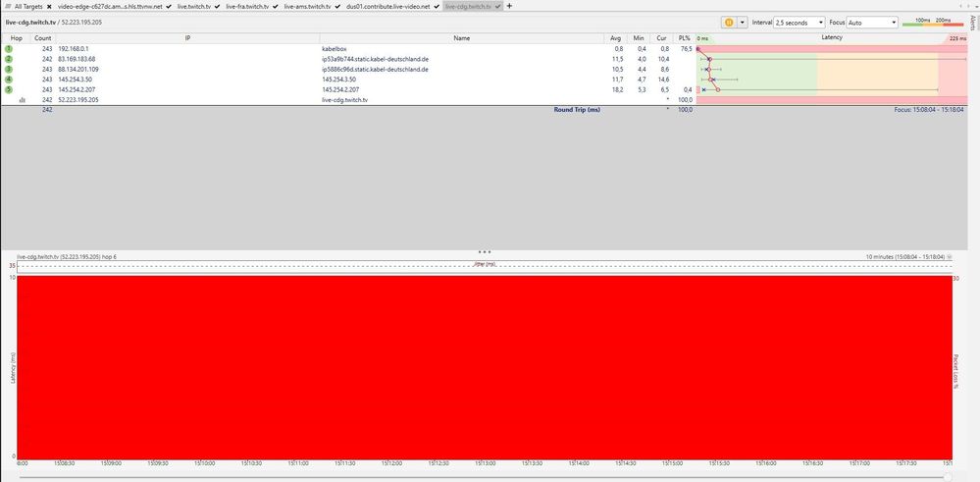Screen dimensions: 980x482
Task: Add a new target tab with plus
Action: 509,6
